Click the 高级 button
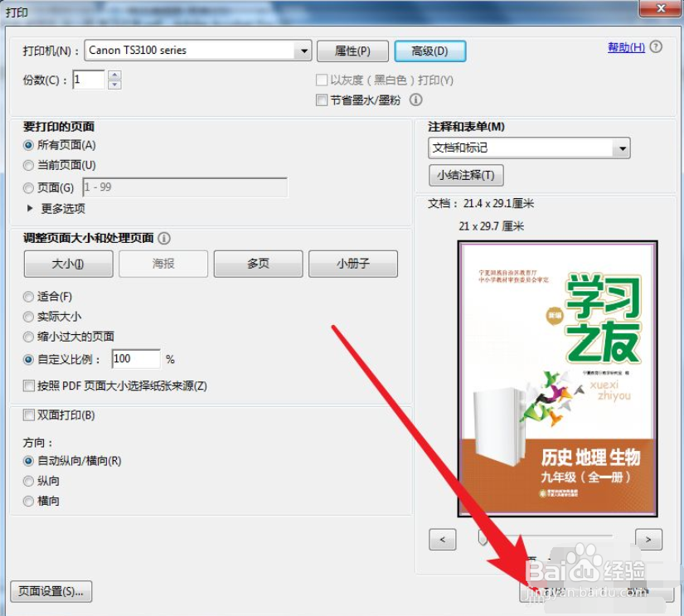This screenshot has width=684, height=616. [x=429, y=51]
